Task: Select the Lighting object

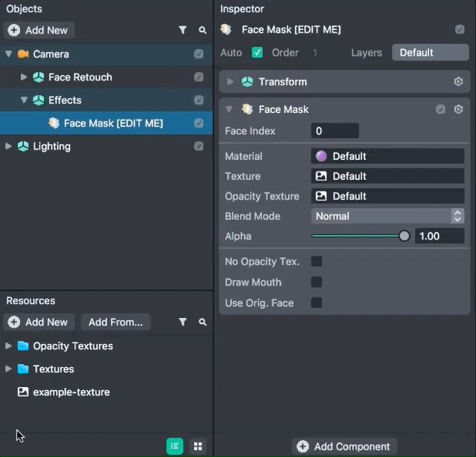Action: (x=51, y=146)
